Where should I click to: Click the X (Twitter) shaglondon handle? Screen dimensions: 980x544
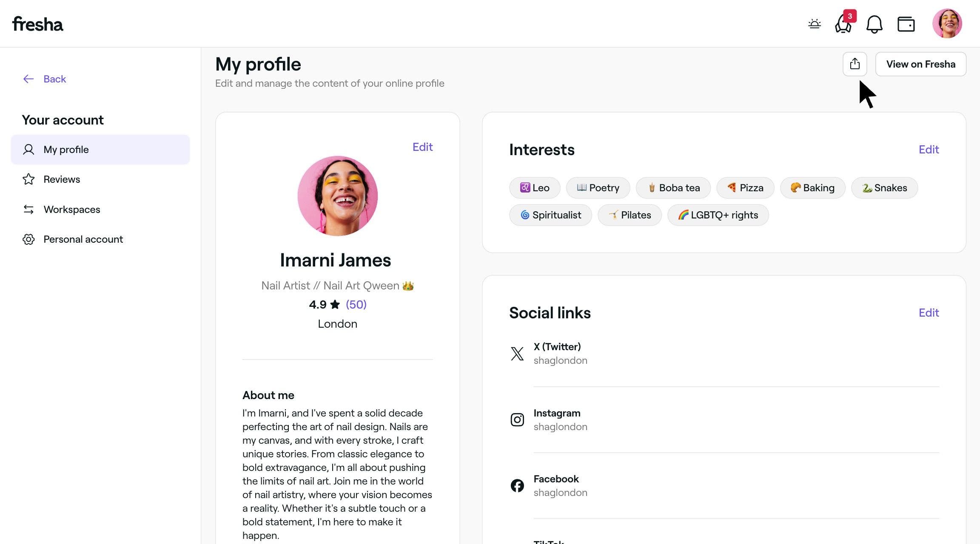[561, 361]
